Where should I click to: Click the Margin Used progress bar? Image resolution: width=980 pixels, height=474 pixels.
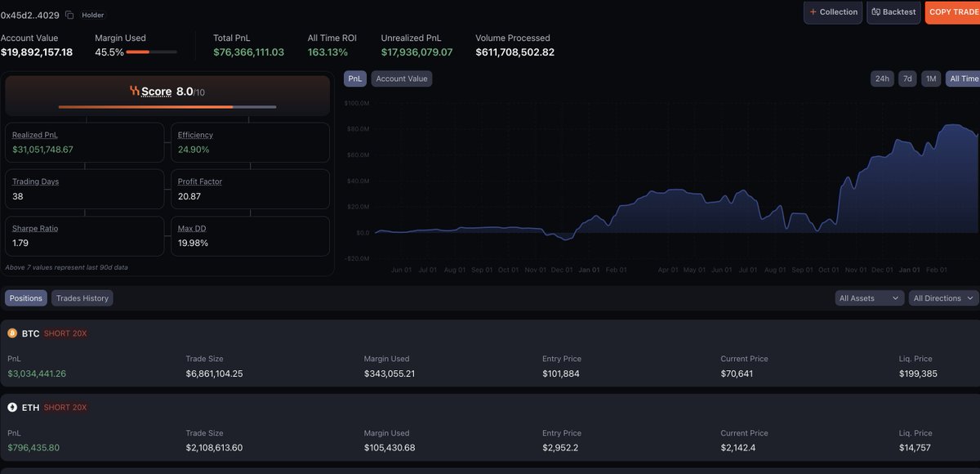tap(152, 52)
